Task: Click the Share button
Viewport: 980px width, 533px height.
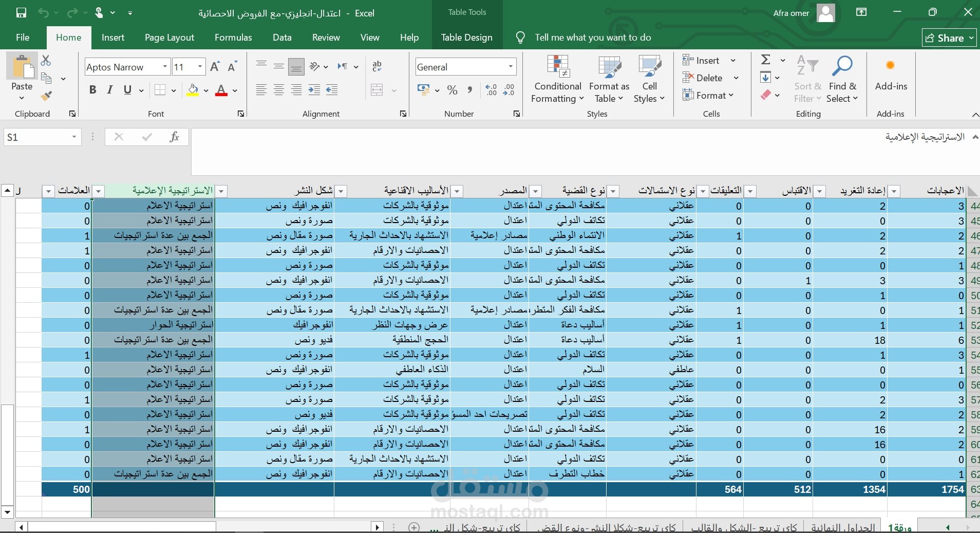Action: point(948,38)
